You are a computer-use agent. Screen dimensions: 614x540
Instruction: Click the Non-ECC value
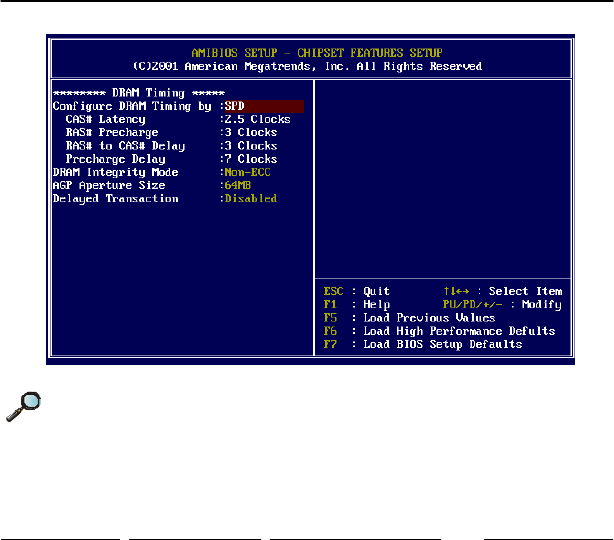tap(247, 172)
